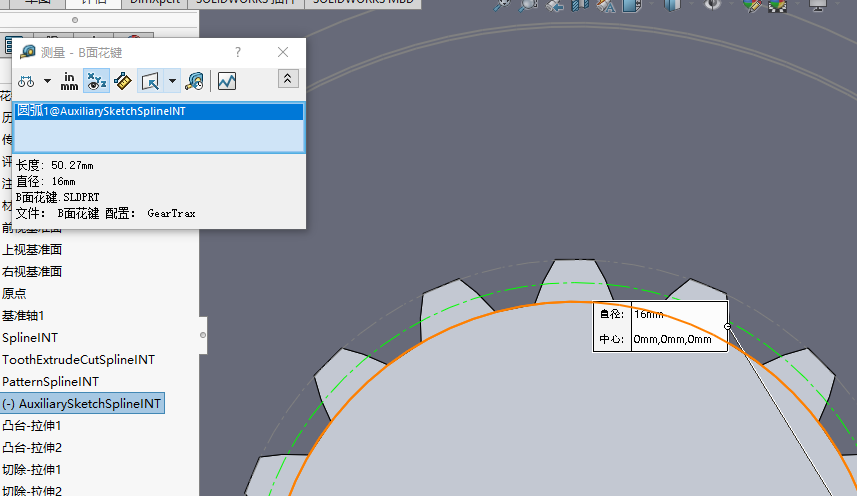This screenshot has height=496, width=857.
Task: Activate the point-to-point ruler measurement icon
Action: coord(122,81)
